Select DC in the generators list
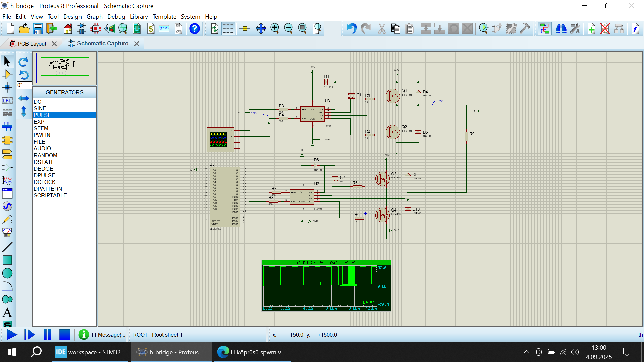The width and height of the screenshot is (644, 362). coord(64,102)
